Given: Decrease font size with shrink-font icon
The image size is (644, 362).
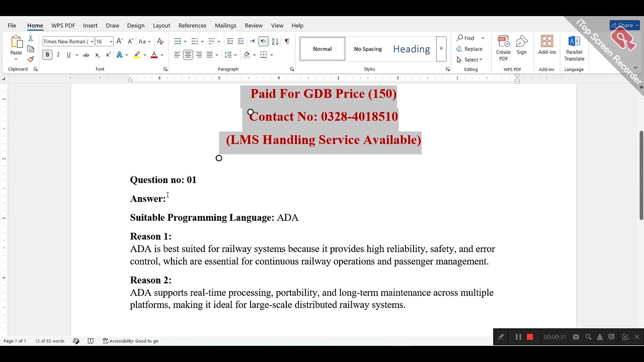Looking at the screenshot, I should point(130,41).
